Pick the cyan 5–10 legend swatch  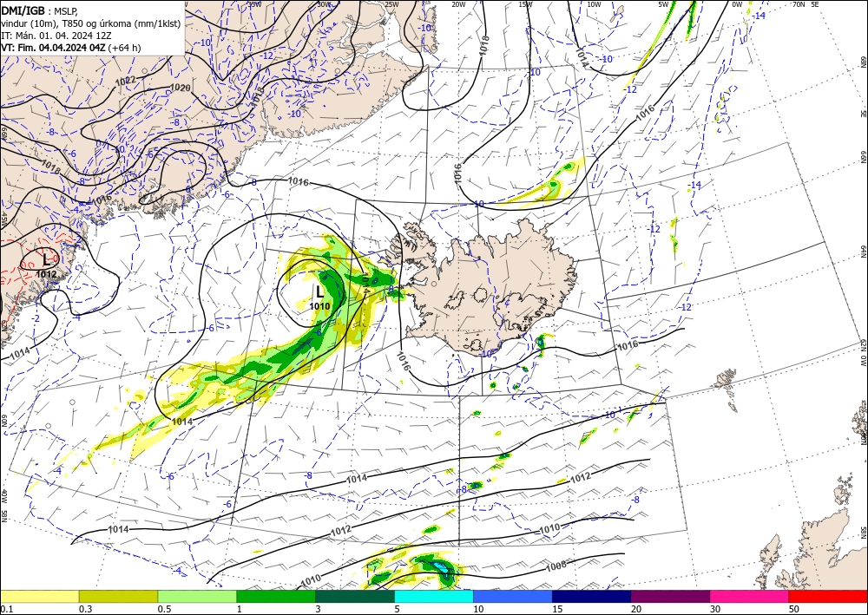pos(434,596)
